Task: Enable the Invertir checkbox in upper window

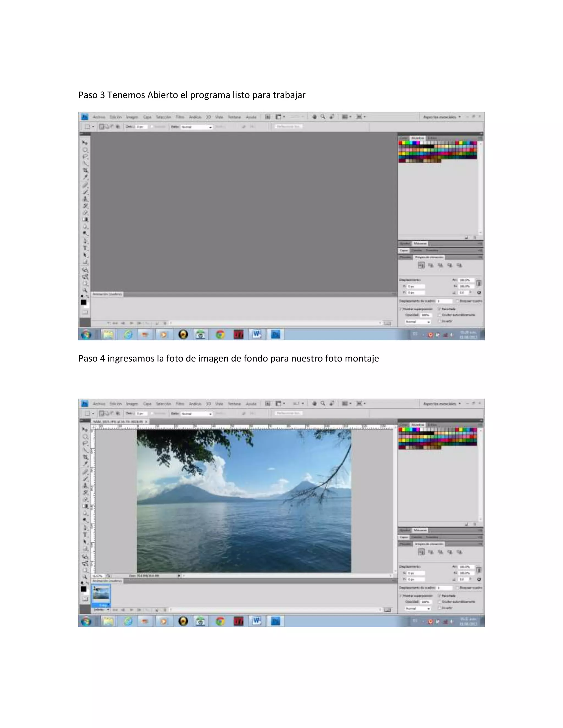Action: [x=440, y=321]
